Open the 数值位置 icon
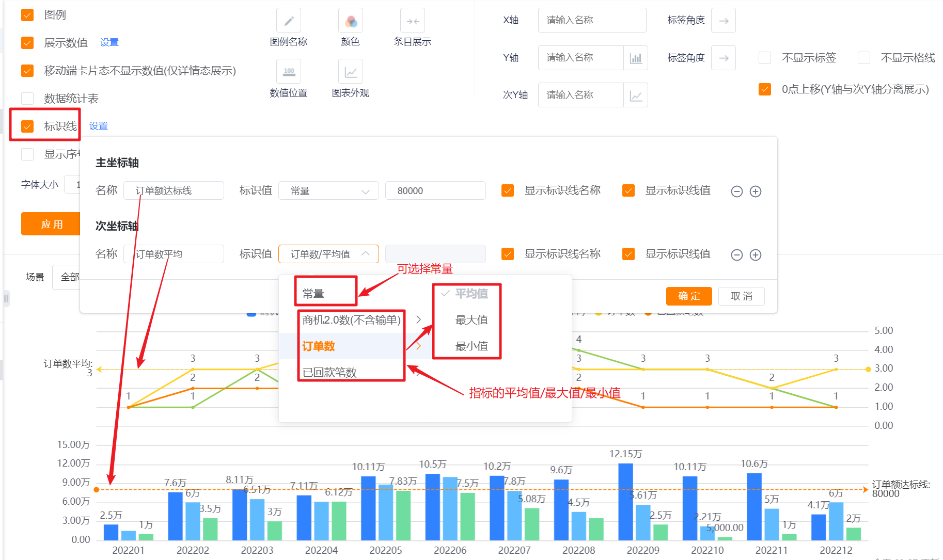 click(289, 71)
